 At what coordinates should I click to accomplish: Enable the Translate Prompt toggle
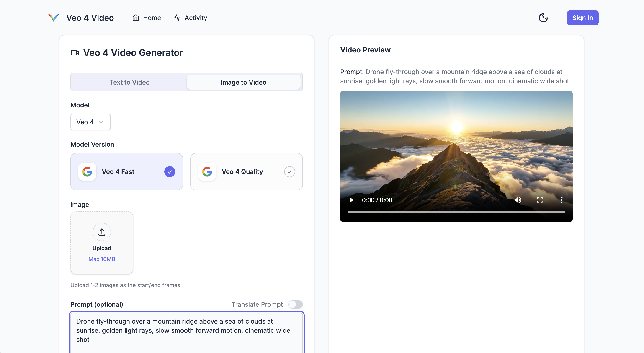click(296, 304)
